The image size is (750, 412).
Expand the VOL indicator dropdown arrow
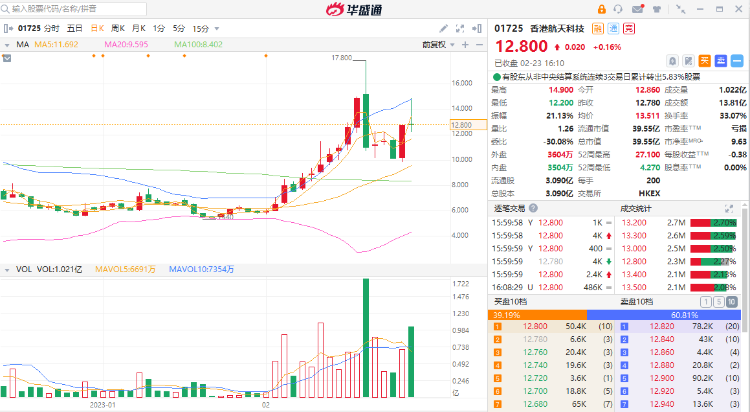click(7, 270)
